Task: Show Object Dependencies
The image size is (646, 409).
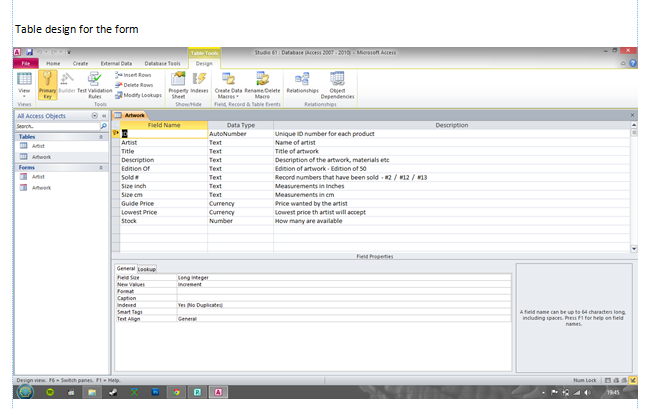Action: 337,85
